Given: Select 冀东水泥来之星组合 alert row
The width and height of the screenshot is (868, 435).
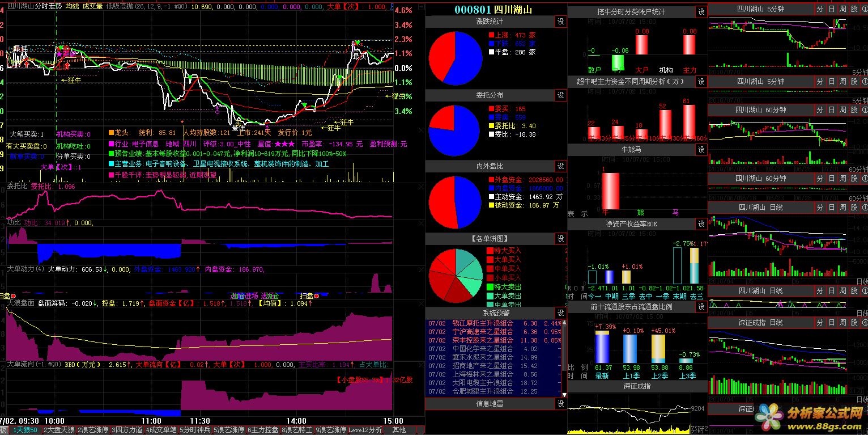Looking at the screenshot, I should 493,357.
